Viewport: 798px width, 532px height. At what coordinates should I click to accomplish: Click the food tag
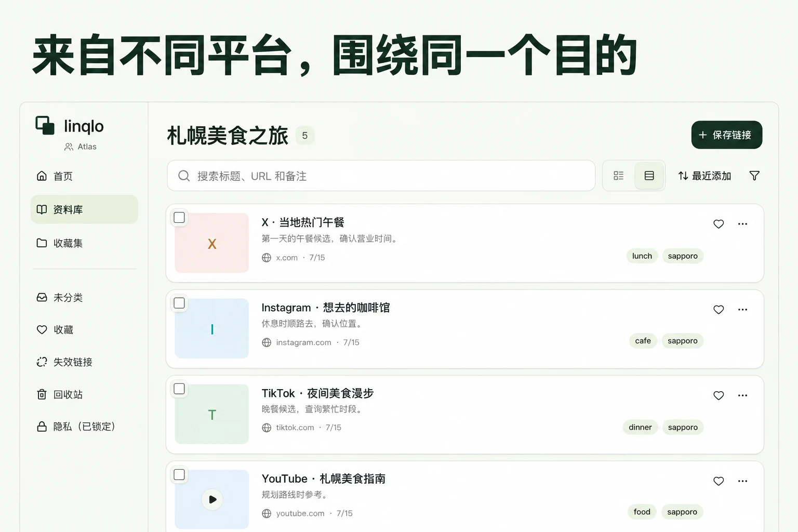[x=642, y=512]
